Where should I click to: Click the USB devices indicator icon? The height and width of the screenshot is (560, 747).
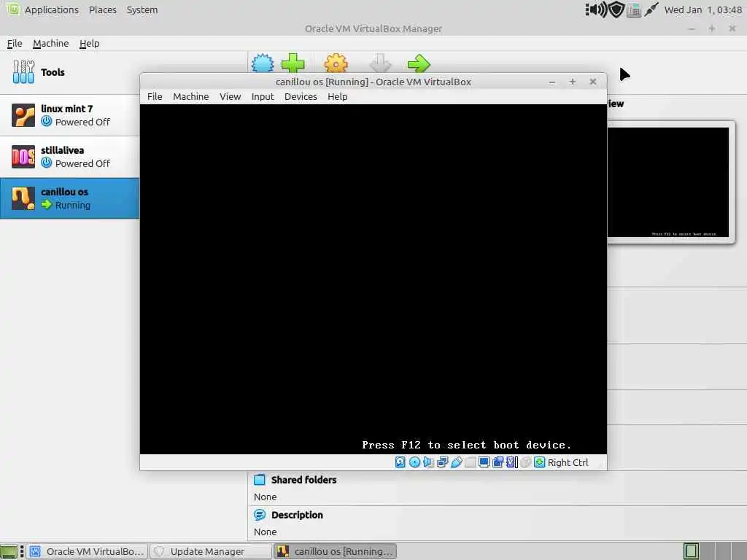[457, 462]
